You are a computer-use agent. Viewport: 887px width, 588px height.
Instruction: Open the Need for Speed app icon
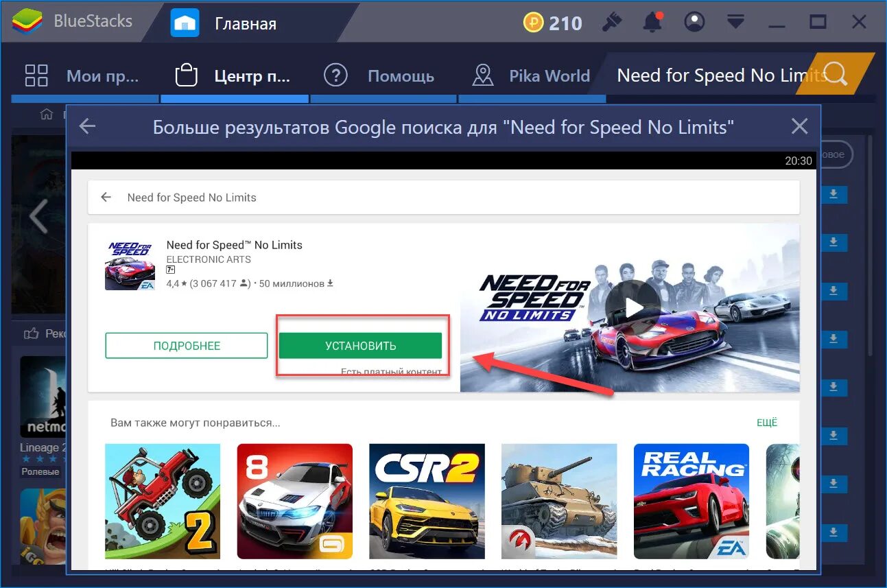click(x=130, y=264)
